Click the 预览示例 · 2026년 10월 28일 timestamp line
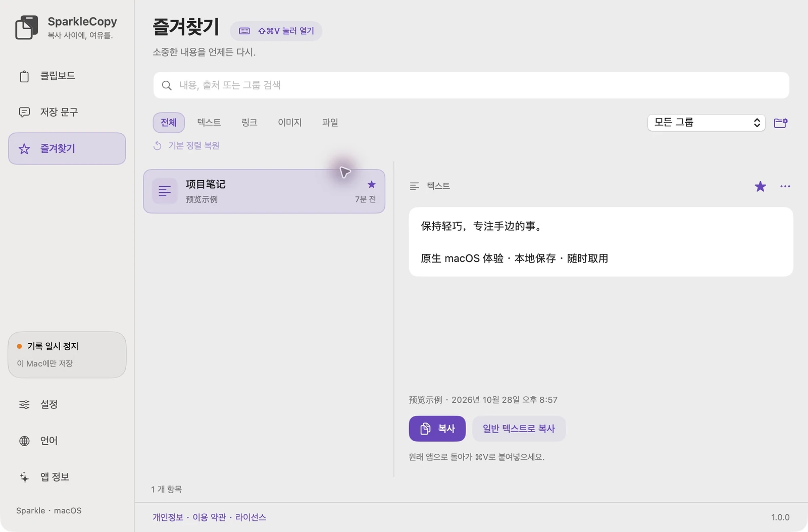 483,400
